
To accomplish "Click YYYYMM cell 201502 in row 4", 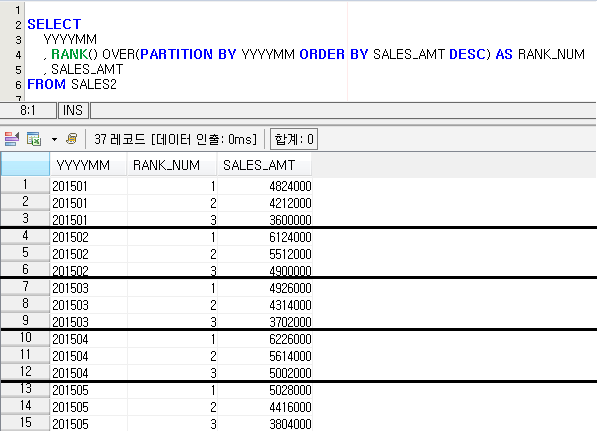I will [88, 237].
